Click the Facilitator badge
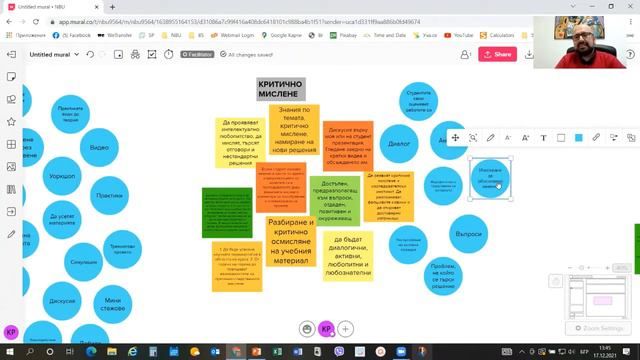The image size is (640, 360). [197, 54]
